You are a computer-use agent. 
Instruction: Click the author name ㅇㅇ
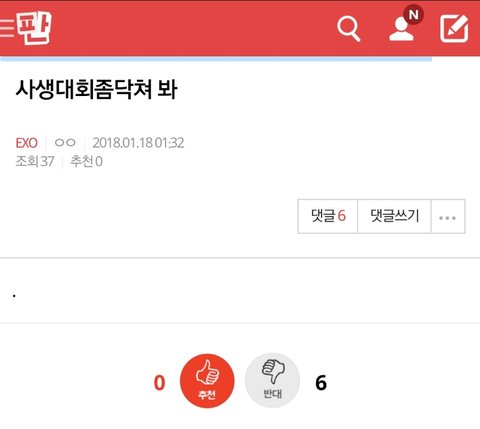pos(65,143)
